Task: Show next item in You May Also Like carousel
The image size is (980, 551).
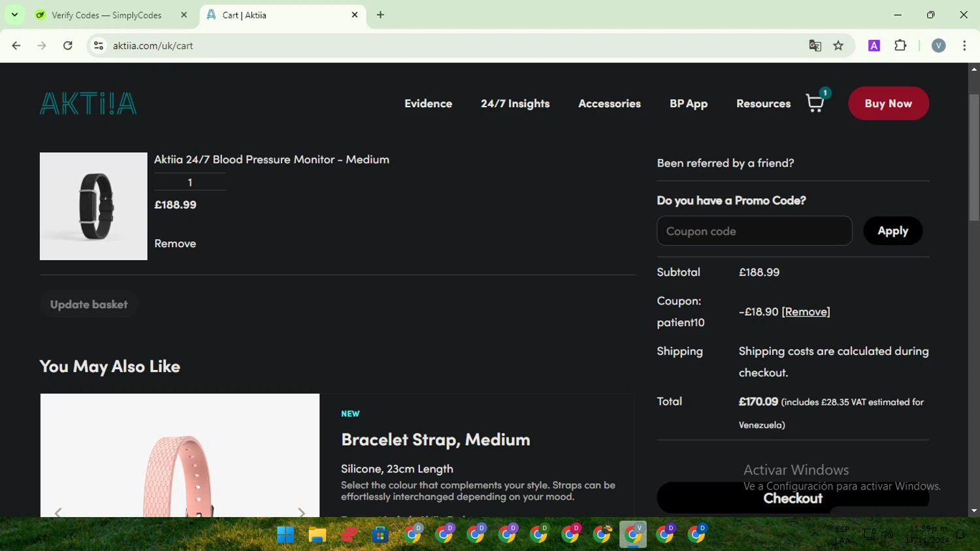Action: (x=301, y=512)
